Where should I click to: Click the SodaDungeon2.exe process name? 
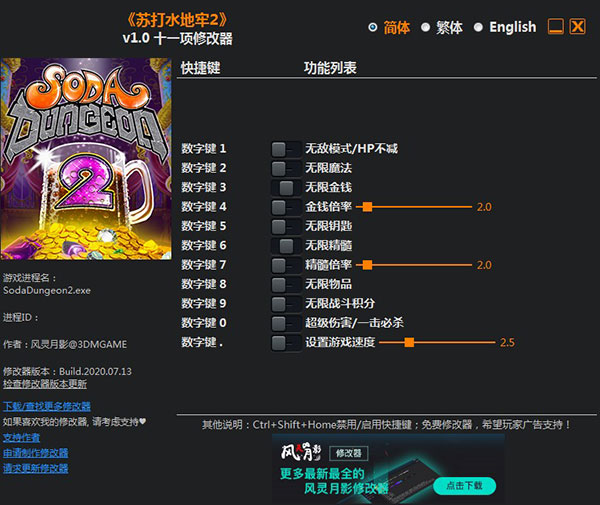coord(47,290)
